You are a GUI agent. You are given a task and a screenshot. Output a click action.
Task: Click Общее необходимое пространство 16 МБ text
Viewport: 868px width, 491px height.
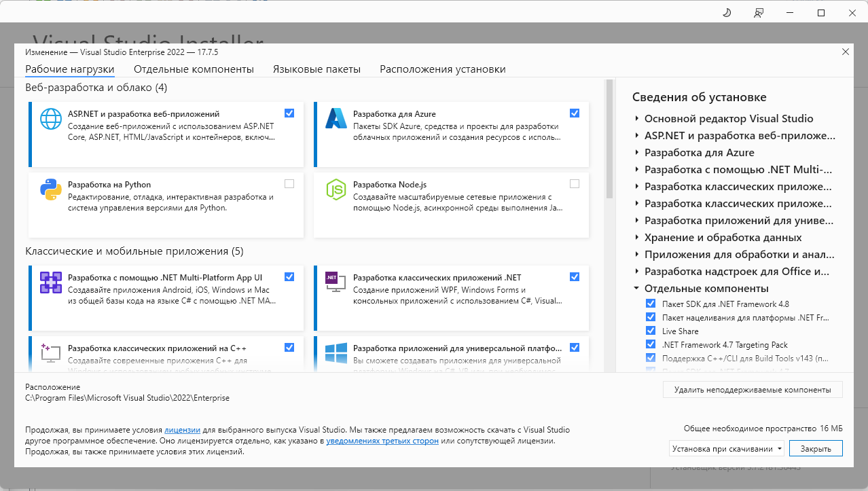763,429
